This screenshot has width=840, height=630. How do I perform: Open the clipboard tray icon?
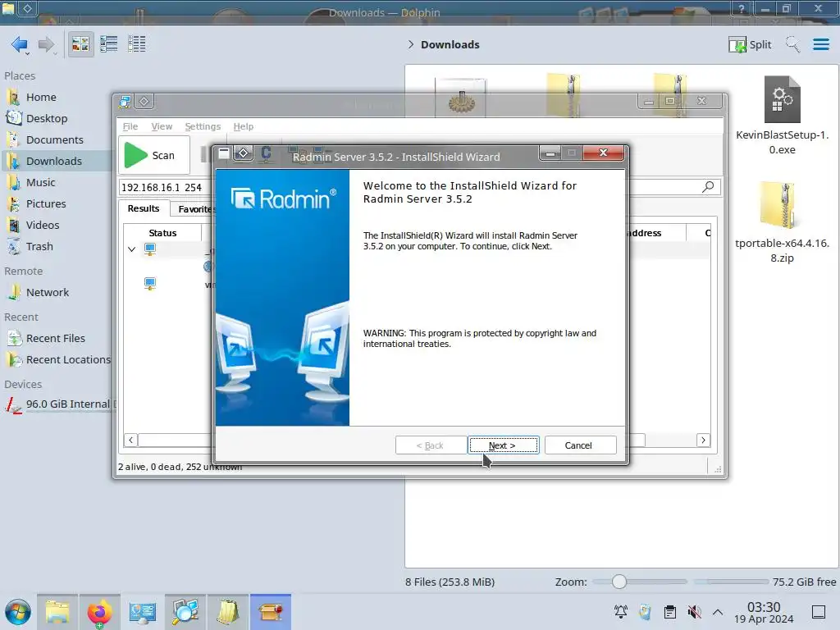[x=669, y=612]
